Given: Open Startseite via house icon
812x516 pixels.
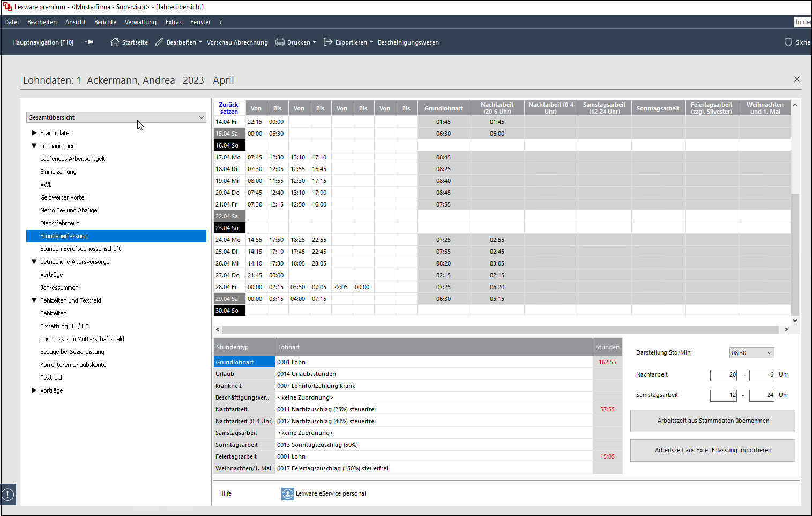Looking at the screenshot, I should coord(115,42).
